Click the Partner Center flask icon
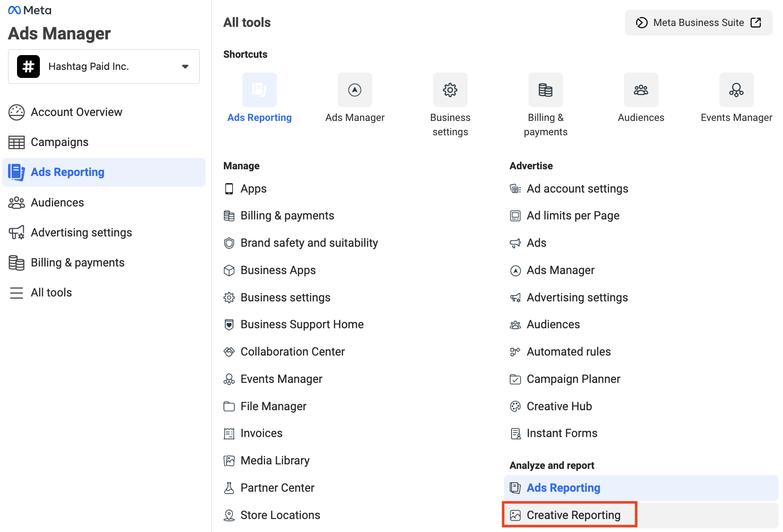783x532 pixels. (x=229, y=488)
